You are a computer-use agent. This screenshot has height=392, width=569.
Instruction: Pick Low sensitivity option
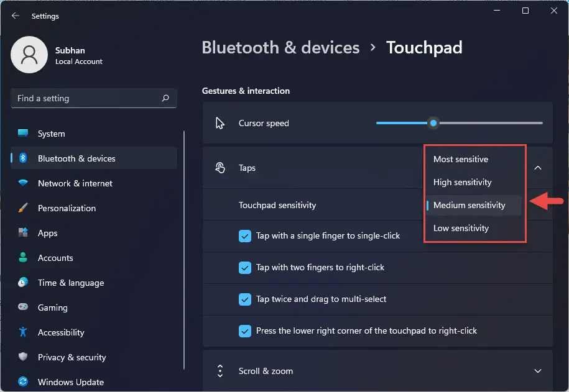click(x=474, y=228)
